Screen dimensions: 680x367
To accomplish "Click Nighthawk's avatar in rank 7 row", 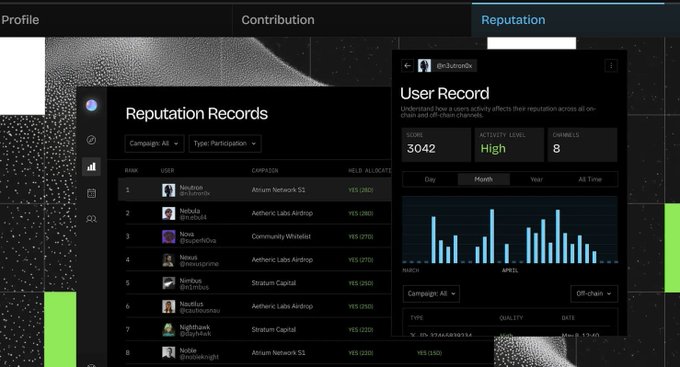I will (x=168, y=330).
